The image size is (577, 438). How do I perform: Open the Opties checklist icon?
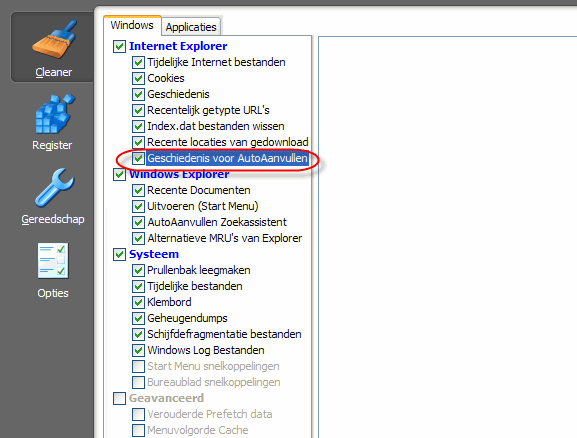point(53,270)
